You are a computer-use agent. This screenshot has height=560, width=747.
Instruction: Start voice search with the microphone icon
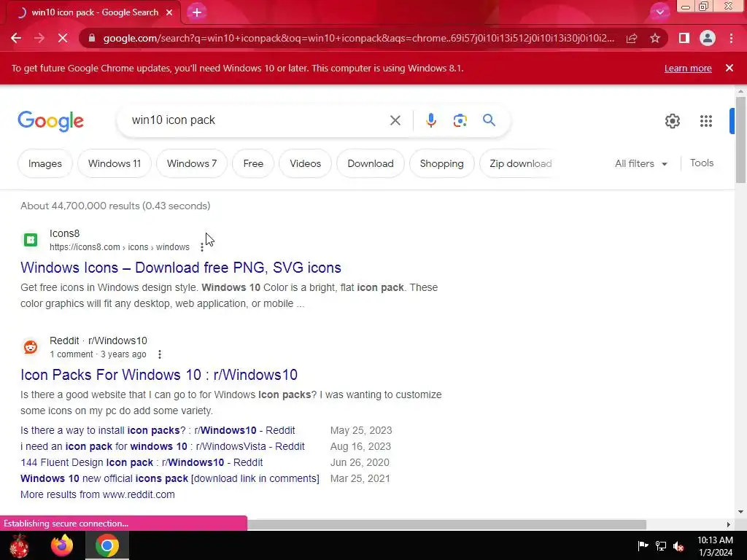point(430,120)
